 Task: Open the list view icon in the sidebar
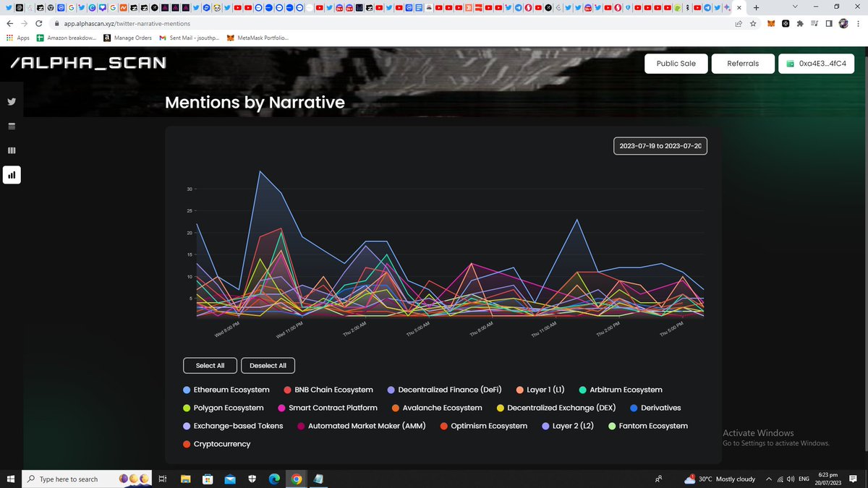click(11, 126)
